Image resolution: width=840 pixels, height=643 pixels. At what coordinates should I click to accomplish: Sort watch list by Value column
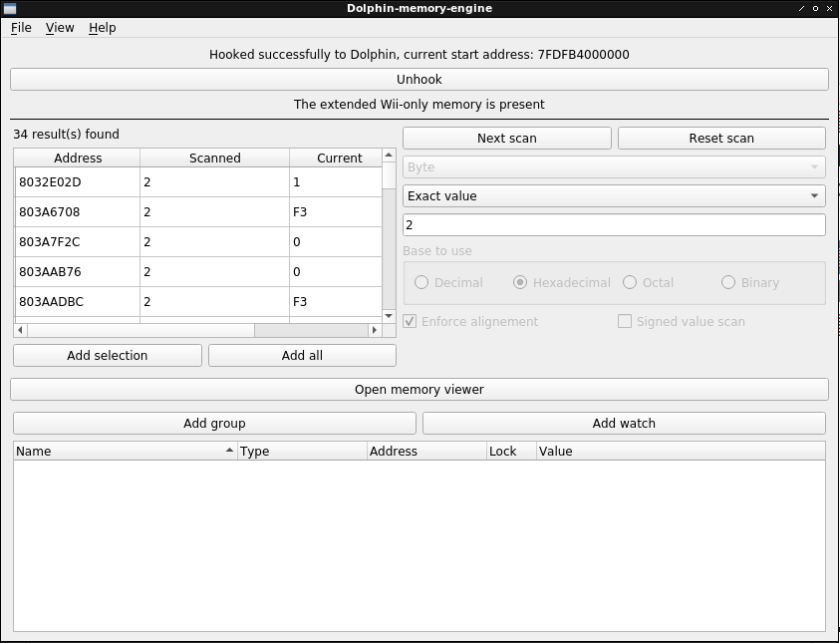click(x=681, y=452)
